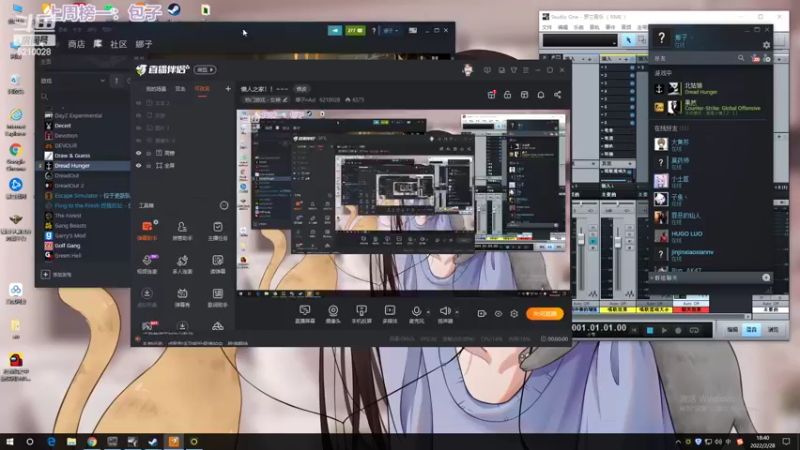Open the 弹幕秀 tool icon
This screenshot has width=800, height=450.
[x=182, y=297]
